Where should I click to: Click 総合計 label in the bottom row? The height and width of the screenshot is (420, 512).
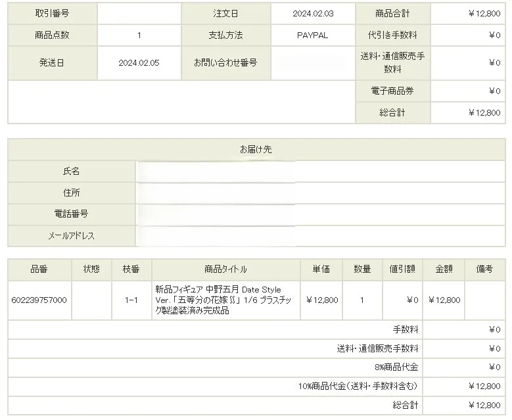[406, 405]
